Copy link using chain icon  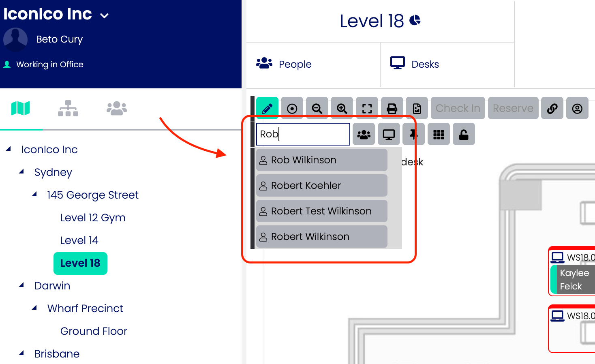(552, 108)
